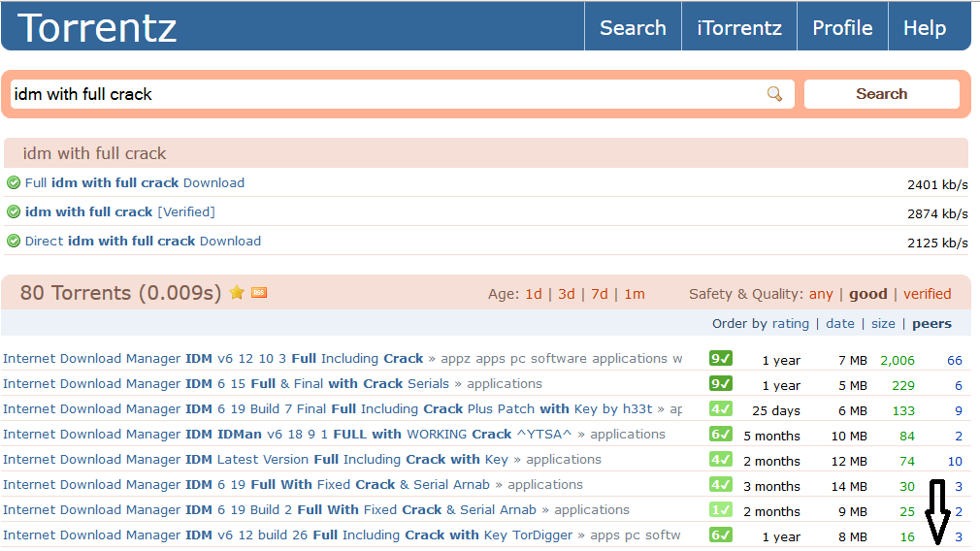Viewport: 980px width, 551px height.
Task: Open IDM 6 15 Full & Final with Crack Serials
Action: tap(226, 383)
